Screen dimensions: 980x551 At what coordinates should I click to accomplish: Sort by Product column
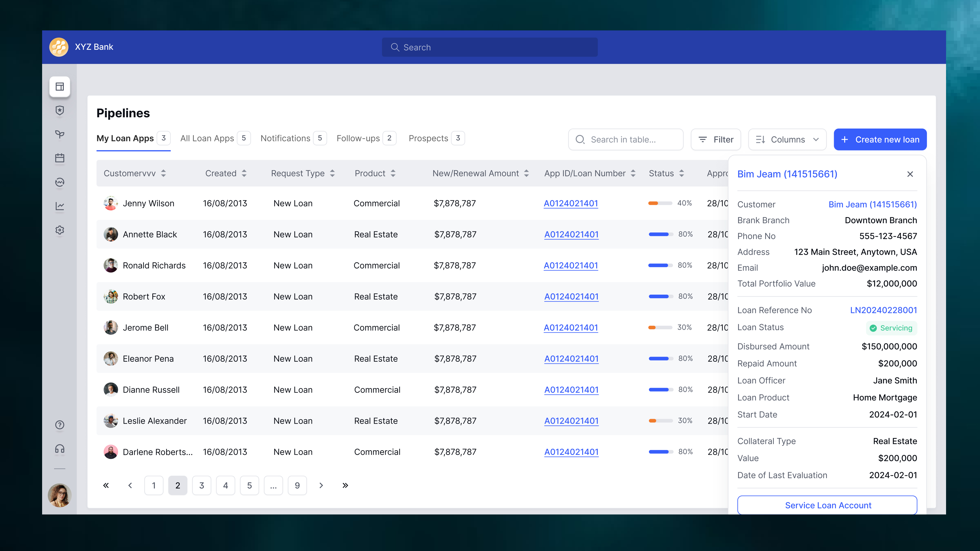[393, 173]
